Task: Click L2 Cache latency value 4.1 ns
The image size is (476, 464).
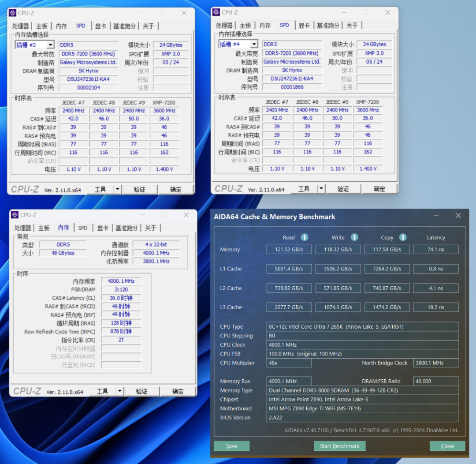Action: [436, 288]
